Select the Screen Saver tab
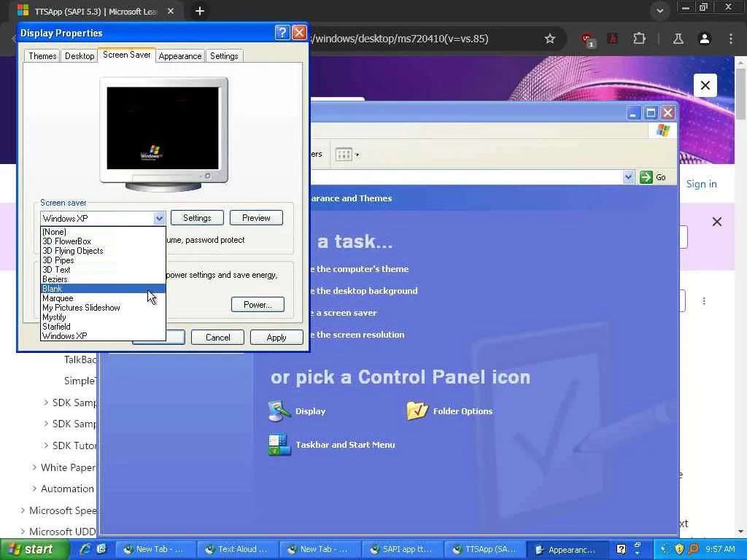747x560 pixels. tap(127, 55)
